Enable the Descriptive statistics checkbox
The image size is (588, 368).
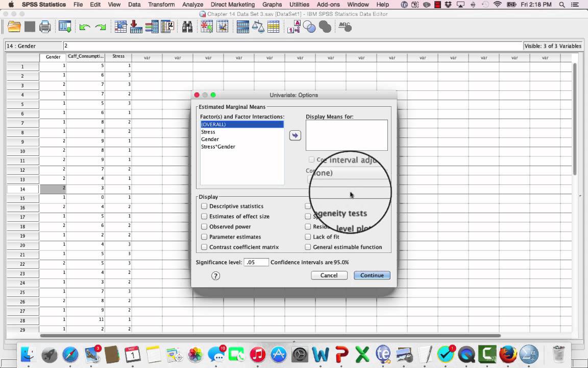click(x=204, y=206)
